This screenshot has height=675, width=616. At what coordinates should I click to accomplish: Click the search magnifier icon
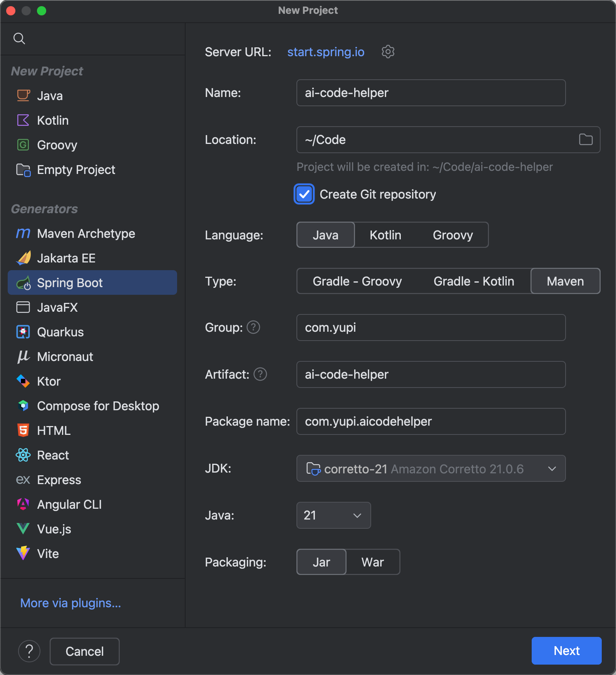pyautogui.click(x=19, y=38)
